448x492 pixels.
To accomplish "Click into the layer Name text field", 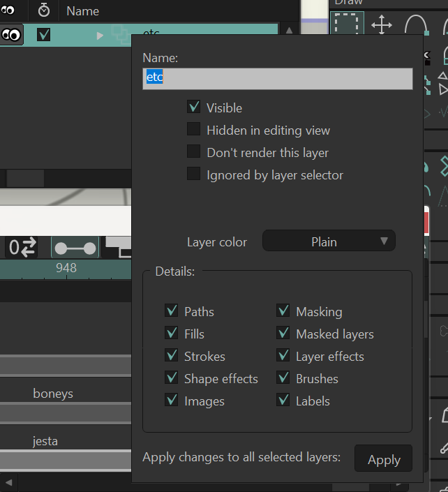I will (x=277, y=79).
